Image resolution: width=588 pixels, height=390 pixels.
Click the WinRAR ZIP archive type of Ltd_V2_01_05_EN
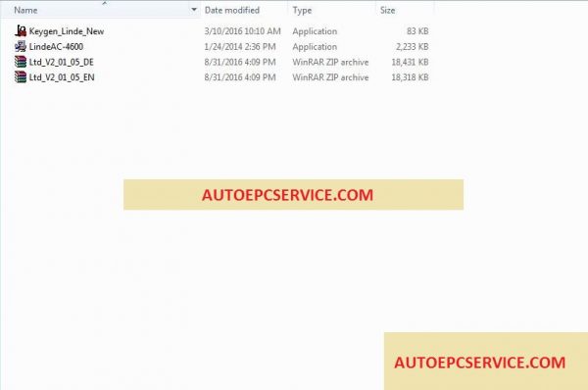330,77
